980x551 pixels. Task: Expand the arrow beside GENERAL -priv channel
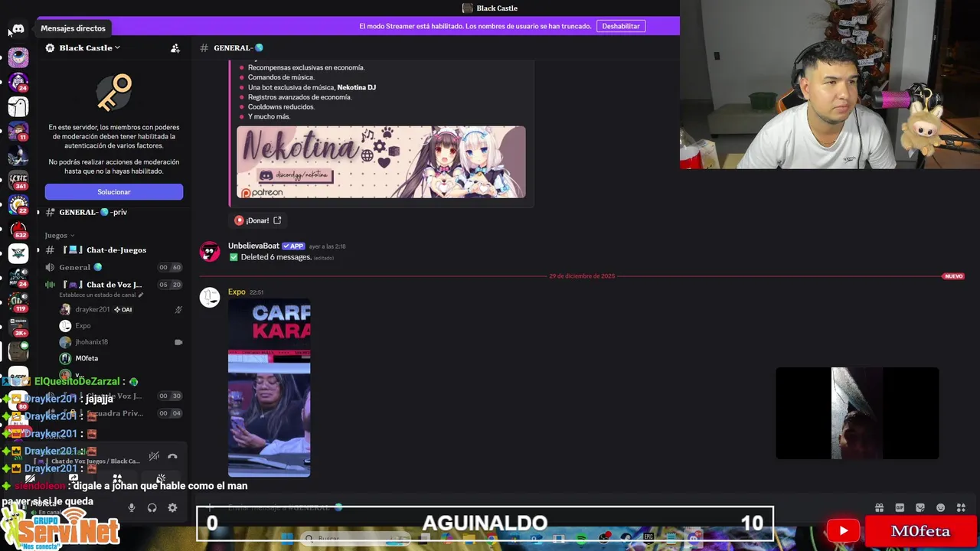[38, 212]
